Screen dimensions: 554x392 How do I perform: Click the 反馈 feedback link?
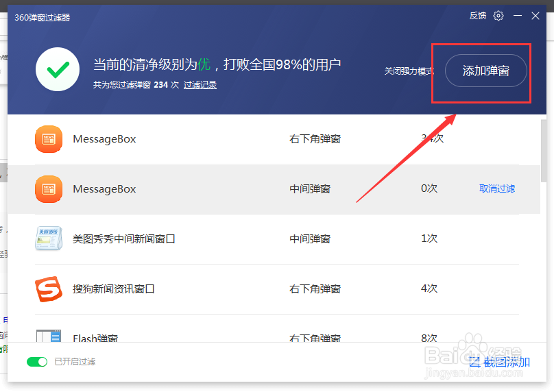click(x=478, y=16)
